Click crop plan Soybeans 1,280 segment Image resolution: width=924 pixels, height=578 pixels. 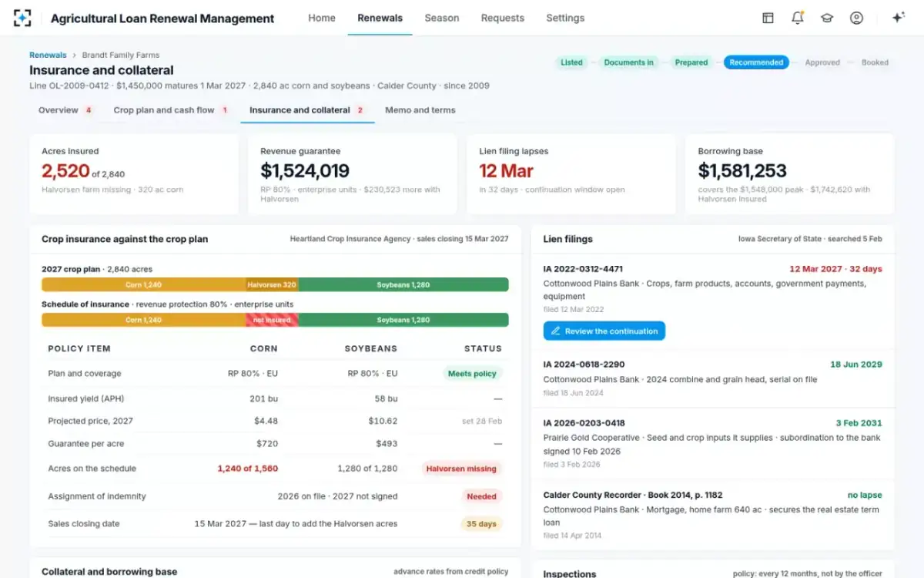tap(403, 284)
